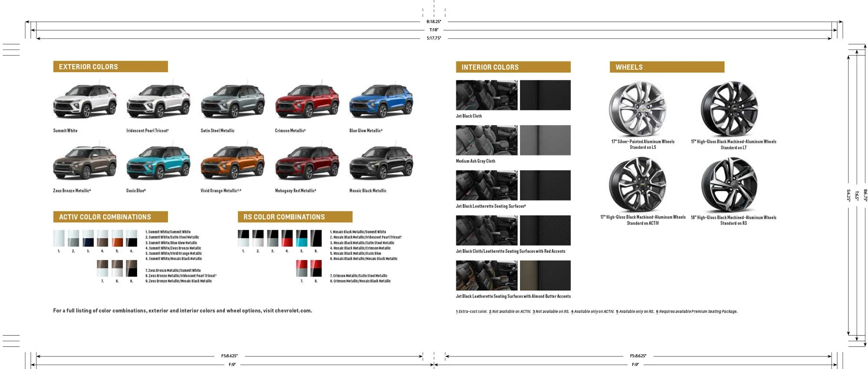Choose ACTIV combination swatch number 6
This screenshot has height=369, width=868.
(x=132, y=238)
